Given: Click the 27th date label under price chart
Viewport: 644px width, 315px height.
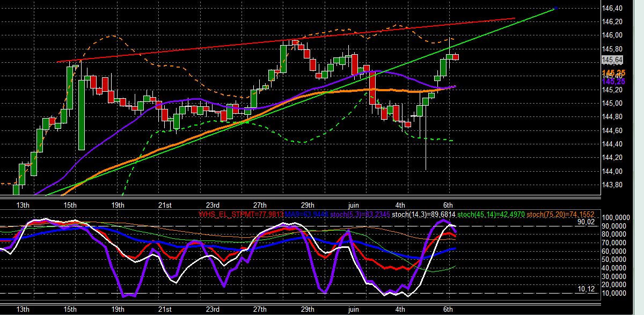Looking at the screenshot, I should (x=260, y=205).
